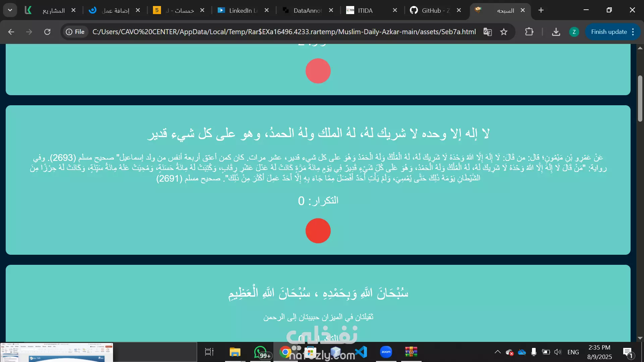Switch to the LinkedIn tab

click(244, 10)
